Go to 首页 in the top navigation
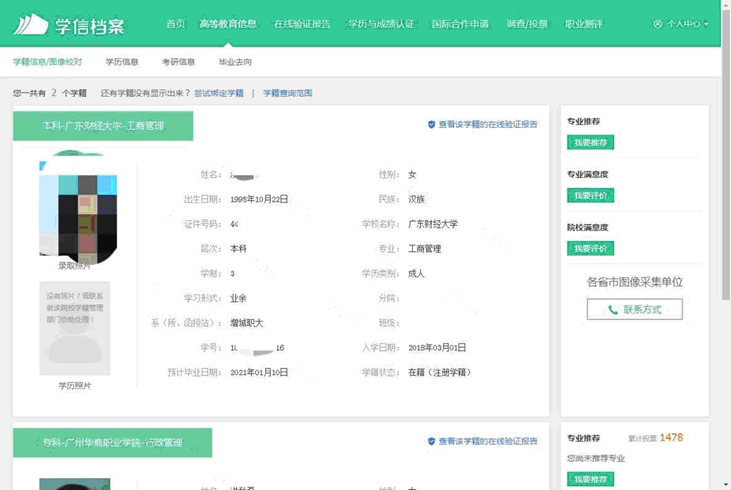 pos(175,23)
